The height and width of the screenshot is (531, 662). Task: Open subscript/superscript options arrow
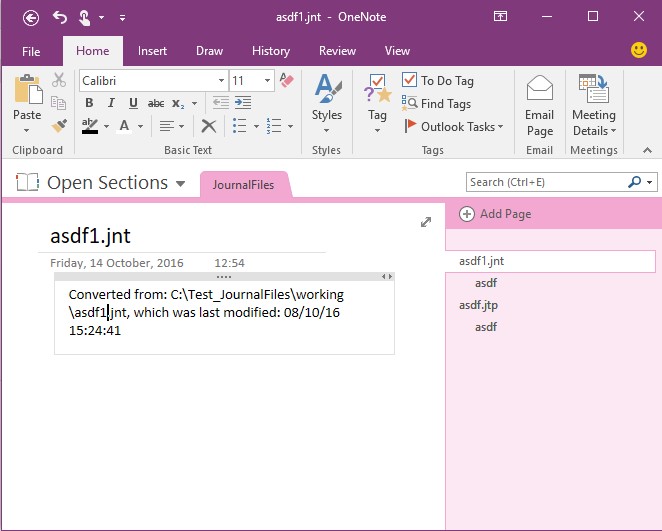(194, 103)
